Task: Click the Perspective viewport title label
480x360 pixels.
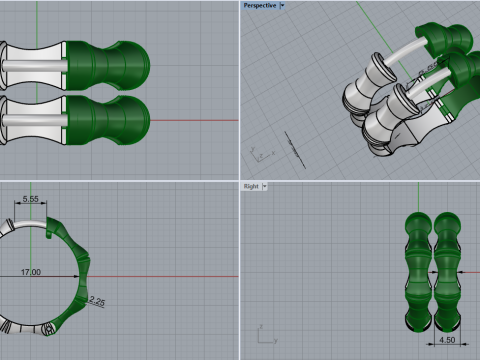Action: 260,5
